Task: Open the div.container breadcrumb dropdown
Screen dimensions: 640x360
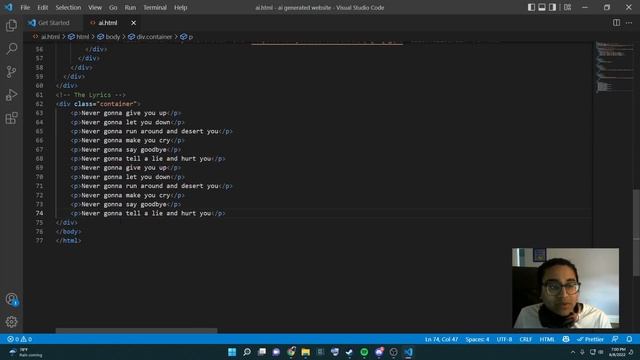Action: [150, 37]
